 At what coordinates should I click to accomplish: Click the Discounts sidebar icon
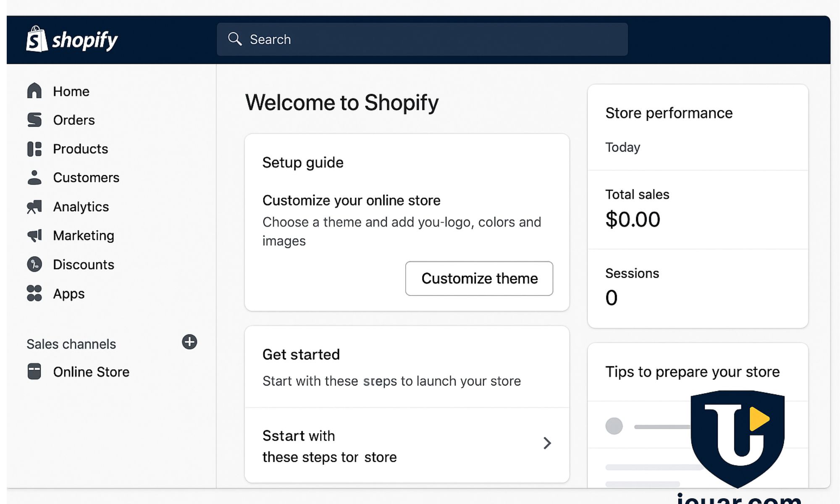[x=34, y=264]
